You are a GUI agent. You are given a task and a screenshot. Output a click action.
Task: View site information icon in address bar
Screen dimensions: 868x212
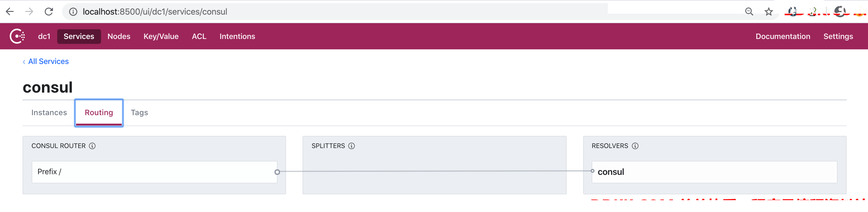coord(73,12)
